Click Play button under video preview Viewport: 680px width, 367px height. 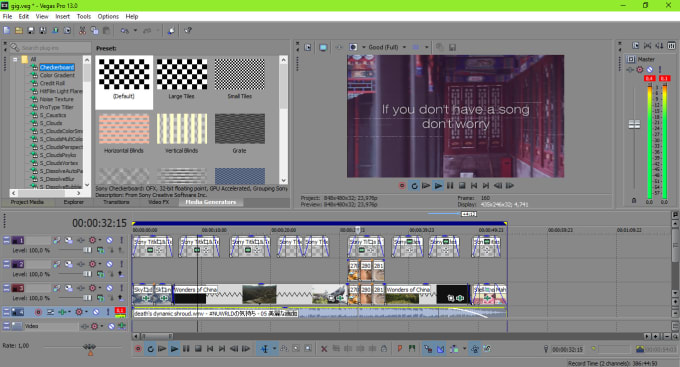438,186
